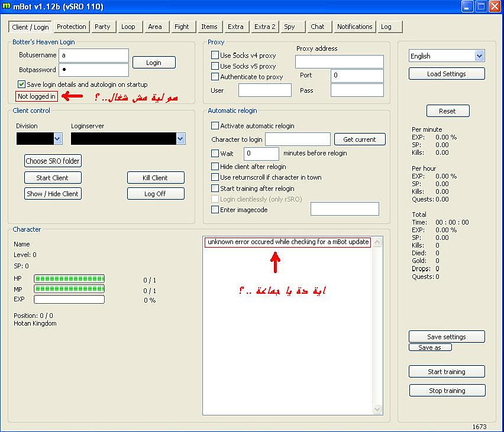Enable Use Socks v5 proxy

(215, 66)
